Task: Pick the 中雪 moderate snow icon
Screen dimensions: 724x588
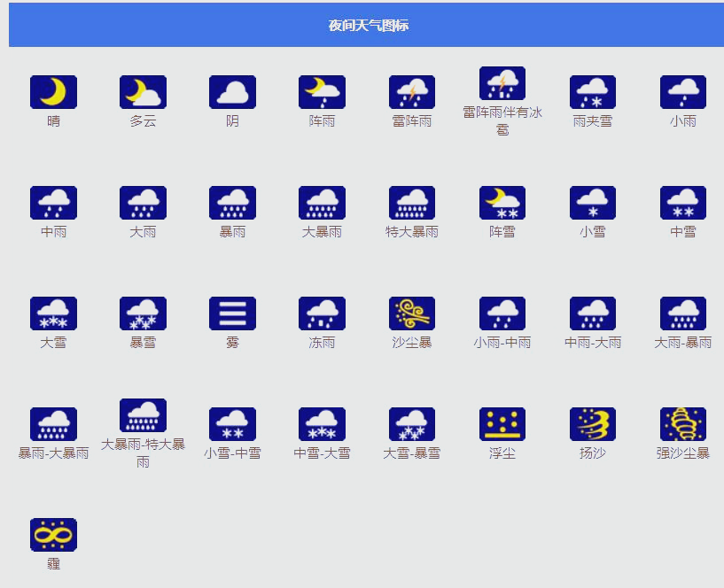Action: click(x=683, y=203)
